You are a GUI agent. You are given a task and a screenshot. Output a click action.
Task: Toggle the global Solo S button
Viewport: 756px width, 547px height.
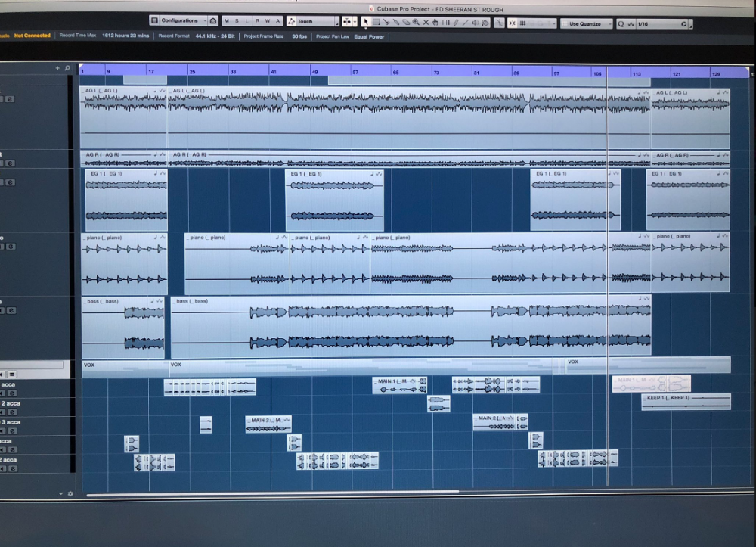[x=237, y=20]
